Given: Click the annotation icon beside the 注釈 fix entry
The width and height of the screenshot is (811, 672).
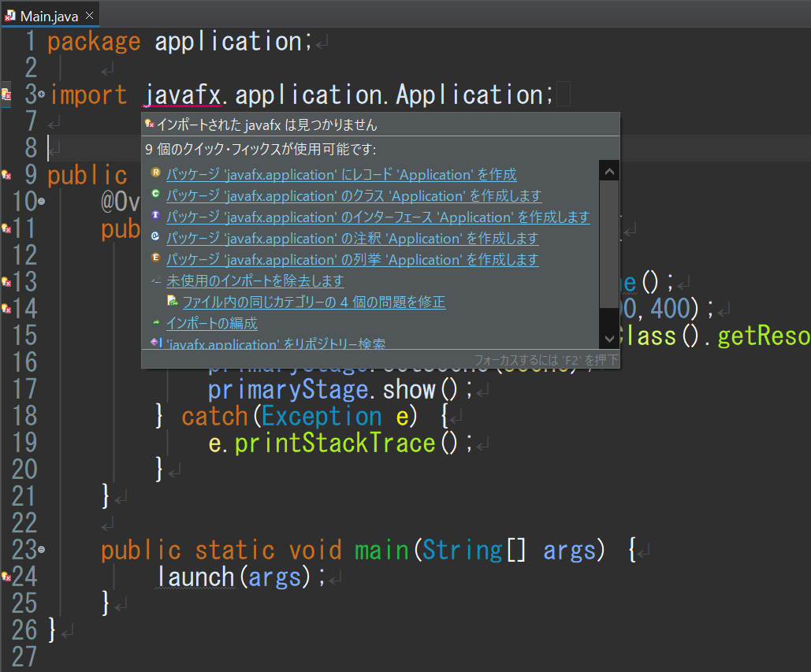Looking at the screenshot, I should 154,237.
